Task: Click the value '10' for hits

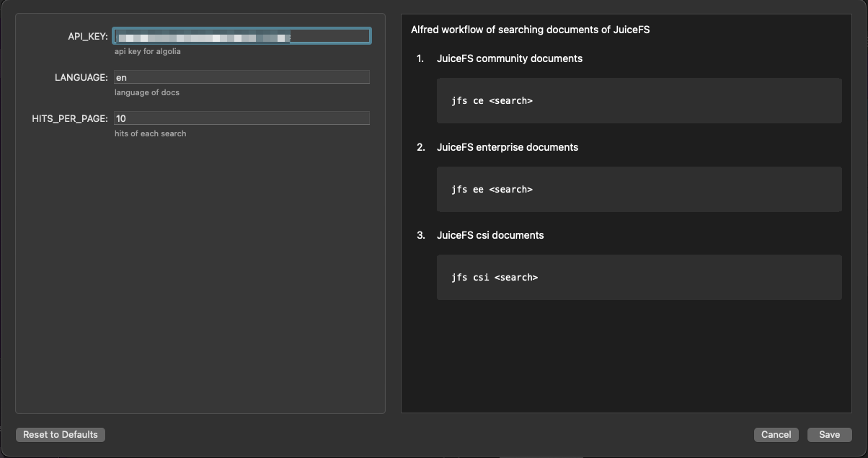Action: coord(121,118)
